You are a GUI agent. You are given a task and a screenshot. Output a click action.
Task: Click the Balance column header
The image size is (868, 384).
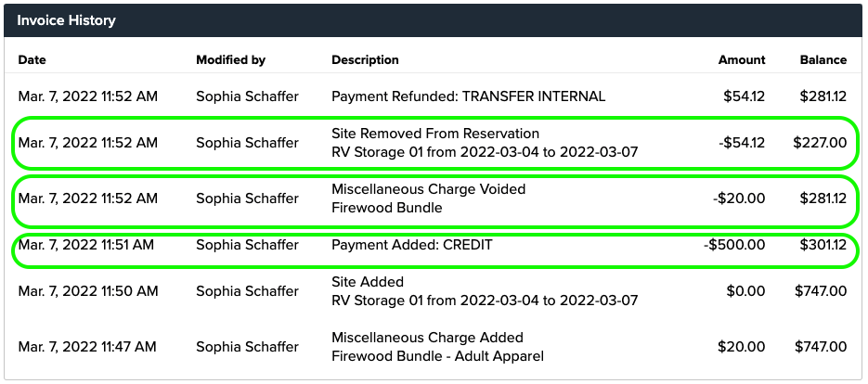click(823, 60)
